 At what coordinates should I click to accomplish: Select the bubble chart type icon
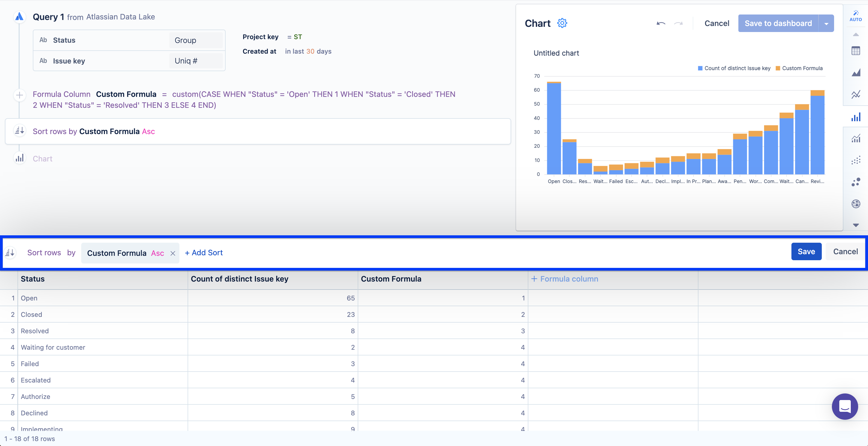[x=855, y=182]
